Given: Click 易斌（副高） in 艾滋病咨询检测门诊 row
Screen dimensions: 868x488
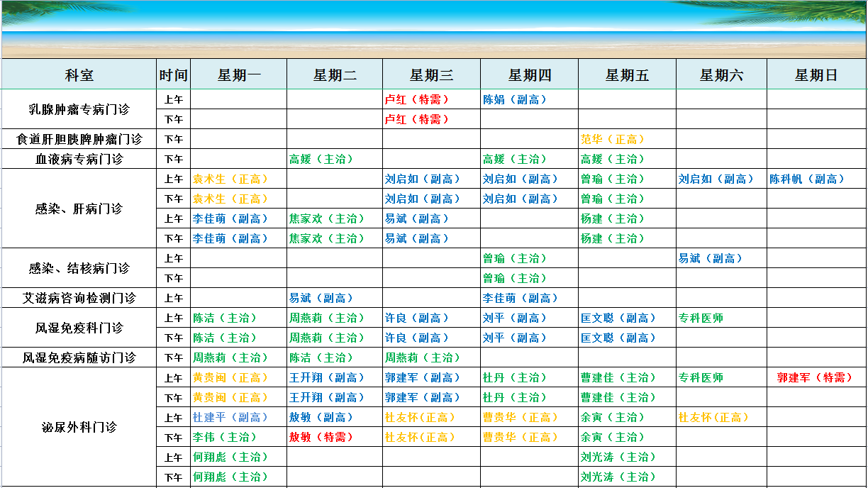Looking at the screenshot, I should click(x=321, y=298).
